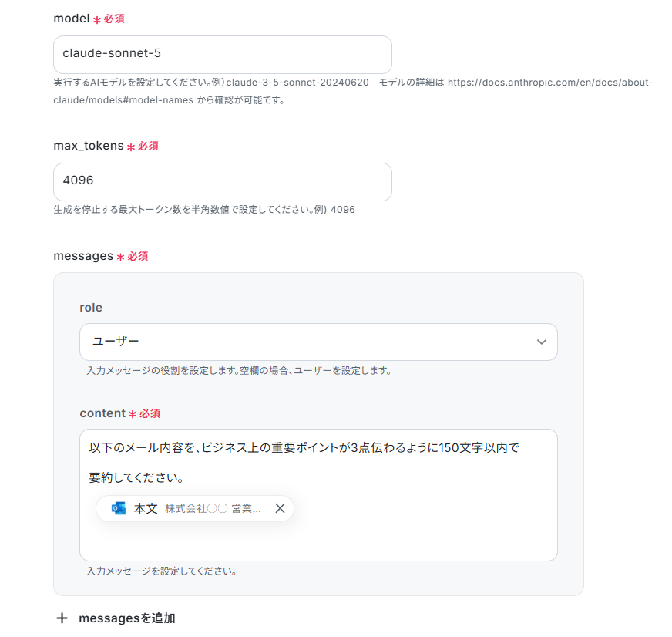Click the Outlook icon in the 本文 chip
The width and height of the screenshot is (672, 637).
[119, 508]
